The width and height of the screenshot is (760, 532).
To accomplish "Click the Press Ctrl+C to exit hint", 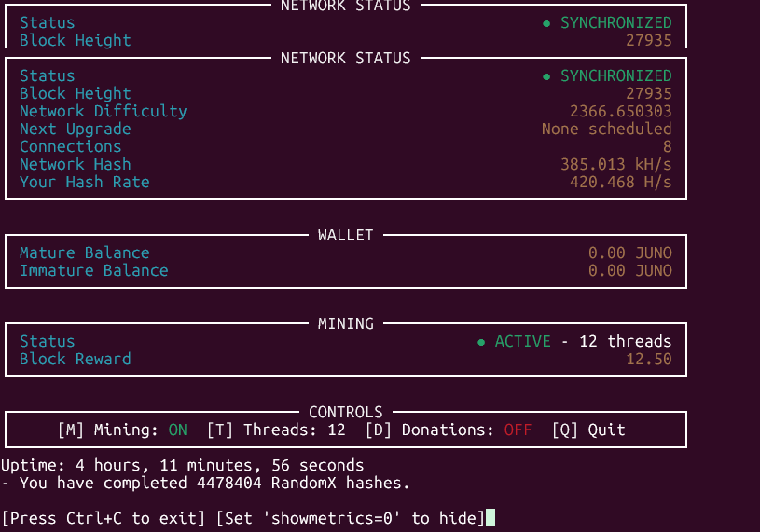I will pyautogui.click(x=104, y=518).
